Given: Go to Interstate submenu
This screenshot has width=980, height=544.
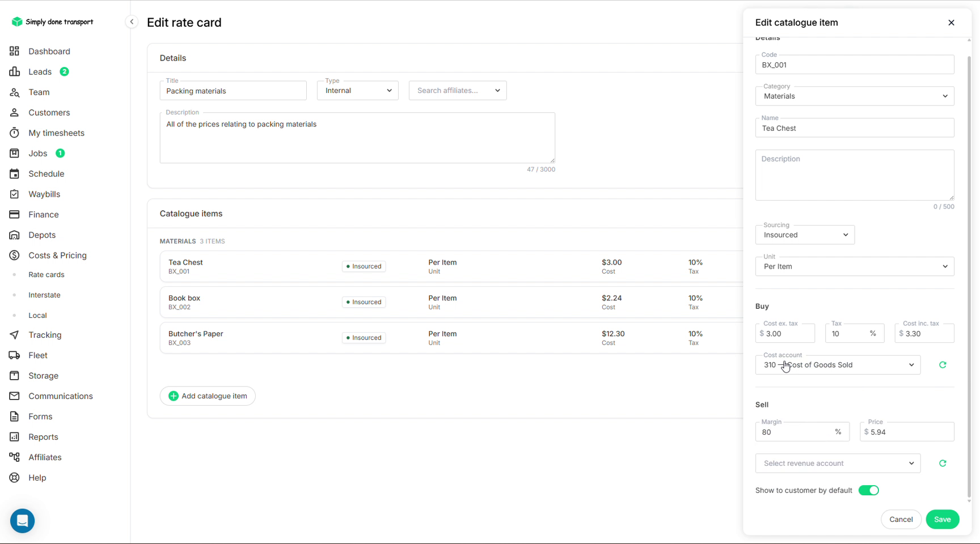Looking at the screenshot, I should (x=44, y=295).
